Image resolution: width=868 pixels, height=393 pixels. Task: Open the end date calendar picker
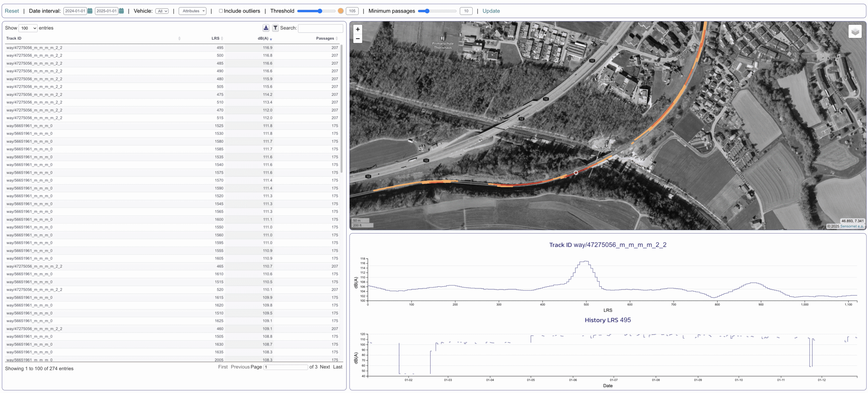(x=121, y=11)
